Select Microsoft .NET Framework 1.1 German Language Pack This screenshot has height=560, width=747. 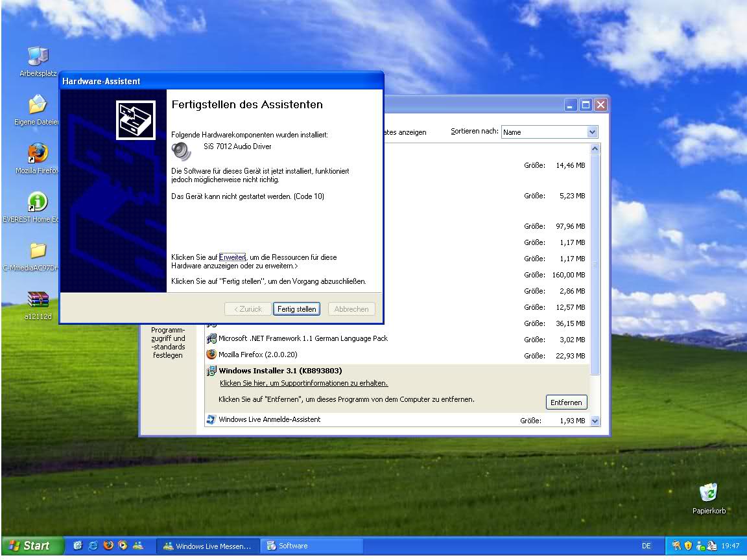coord(303,338)
